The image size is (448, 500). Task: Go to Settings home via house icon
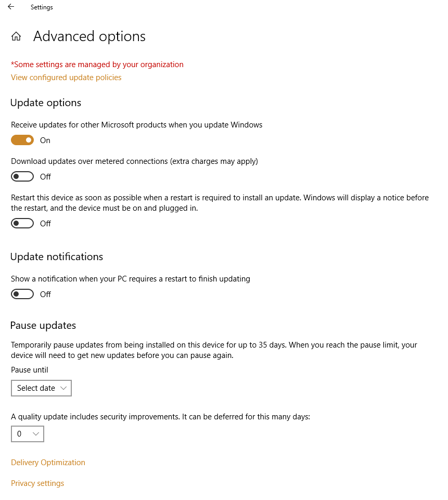(x=16, y=36)
